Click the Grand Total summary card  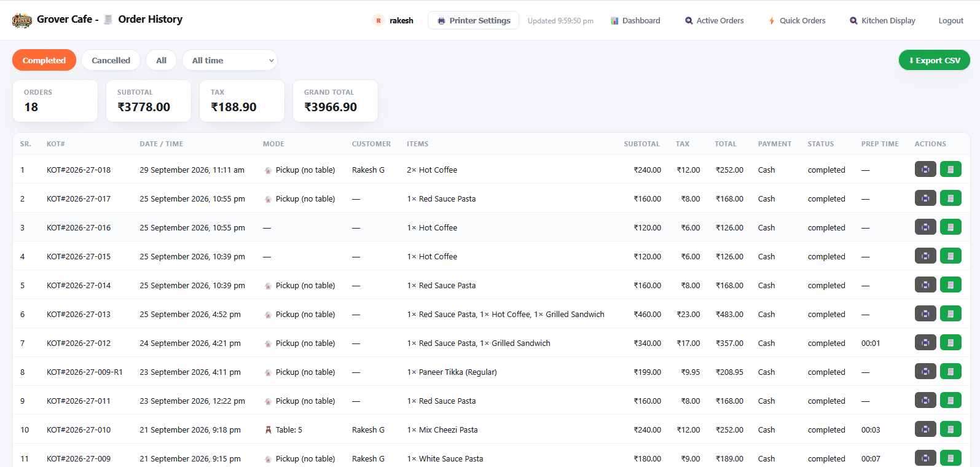335,101
